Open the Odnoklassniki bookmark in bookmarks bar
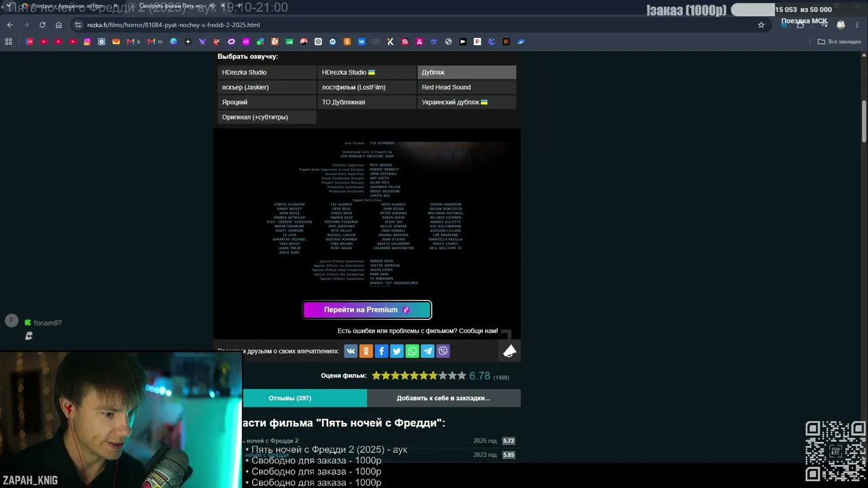Image resolution: width=868 pixels, height=488 pixels. click(x=347, y=41)
